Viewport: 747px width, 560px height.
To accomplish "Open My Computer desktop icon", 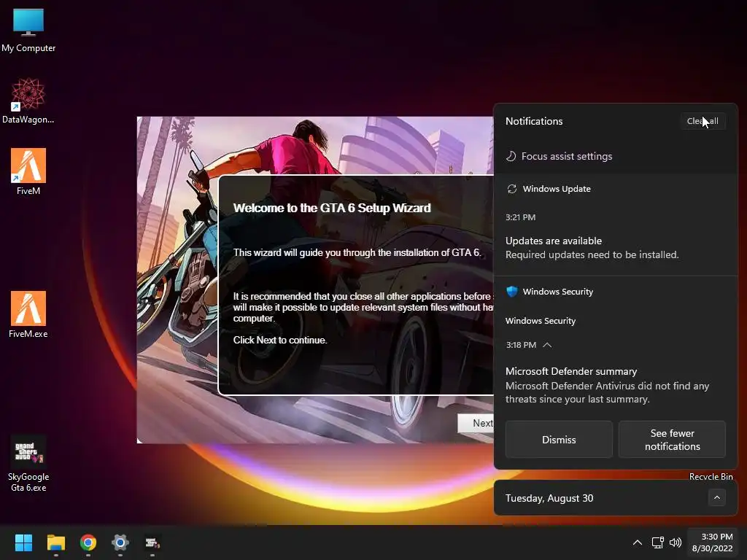I will [x=28, y=29].
